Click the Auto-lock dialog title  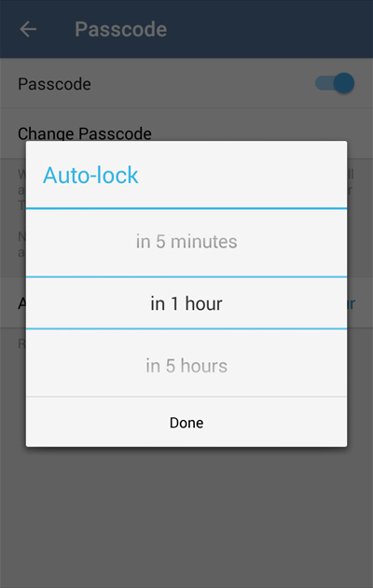[90, 175]
